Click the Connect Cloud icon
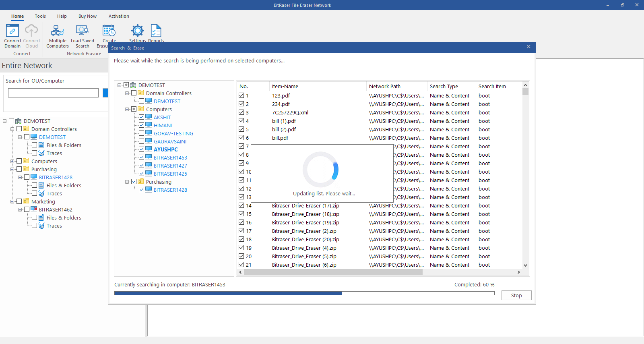The image size is (644, 344). click(31, 31)
